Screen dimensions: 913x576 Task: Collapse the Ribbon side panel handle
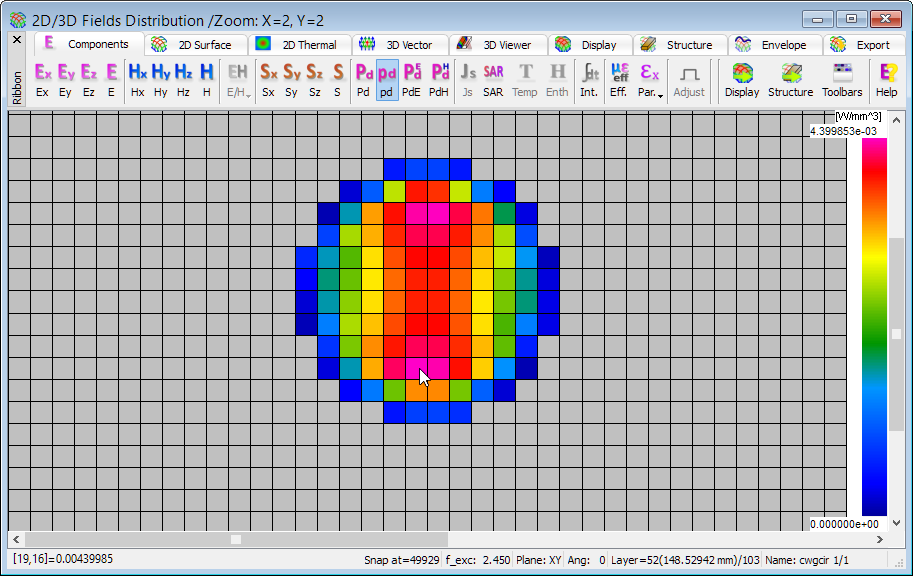pos(17,86)
